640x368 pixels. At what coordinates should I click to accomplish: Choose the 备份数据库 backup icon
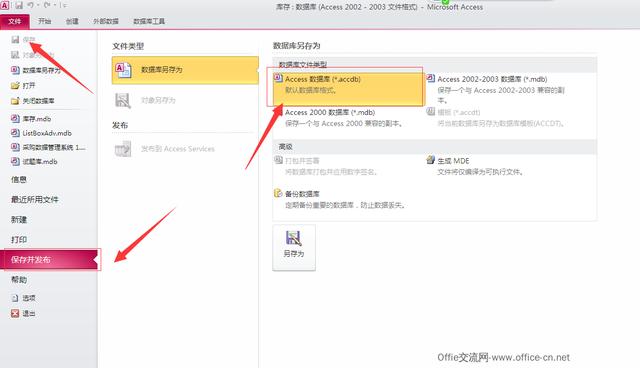click(278, 193)
